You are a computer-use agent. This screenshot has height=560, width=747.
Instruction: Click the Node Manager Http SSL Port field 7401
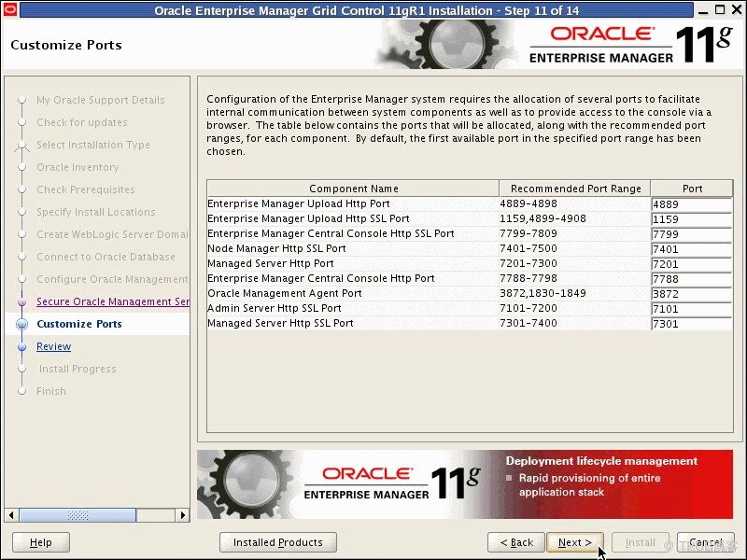[692, 249]
